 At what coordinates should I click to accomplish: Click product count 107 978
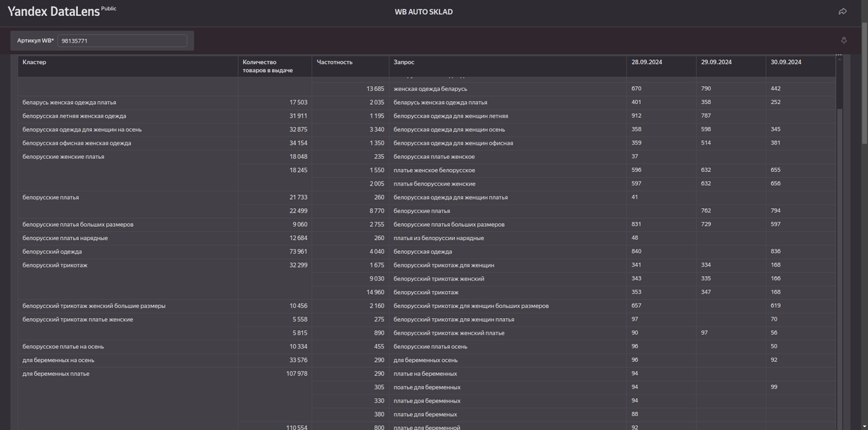pyautogui.click(x=297, y=374)
